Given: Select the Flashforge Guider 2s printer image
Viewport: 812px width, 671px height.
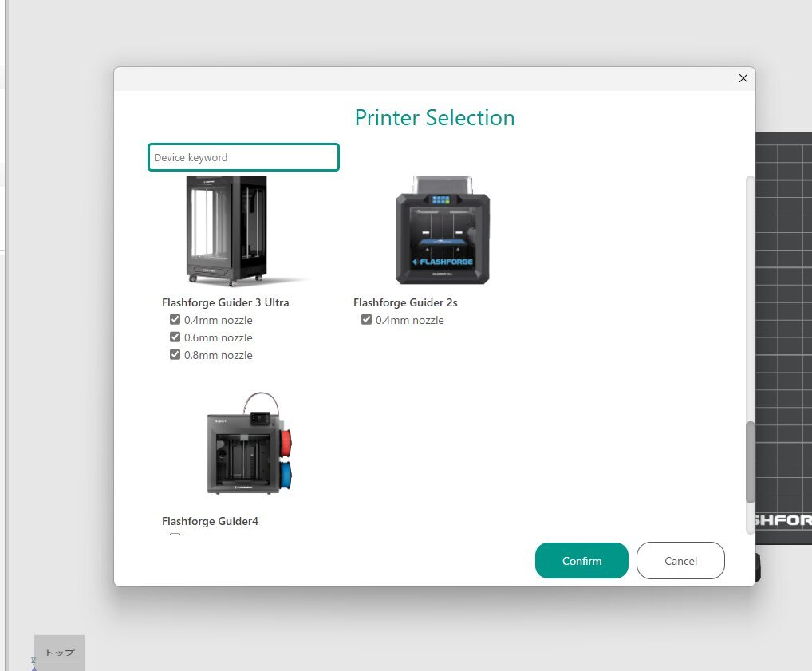Looking at the screenshot, I should click(x=442, y=230).
